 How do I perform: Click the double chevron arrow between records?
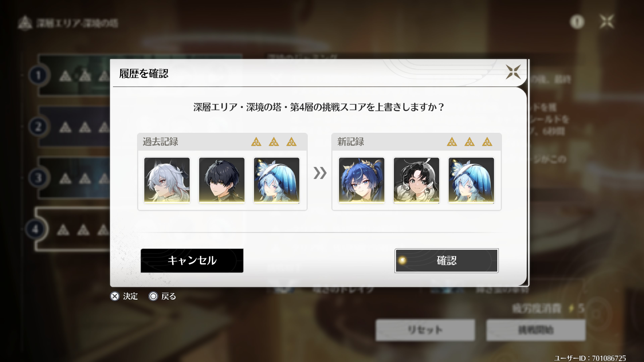click(320, 173)
